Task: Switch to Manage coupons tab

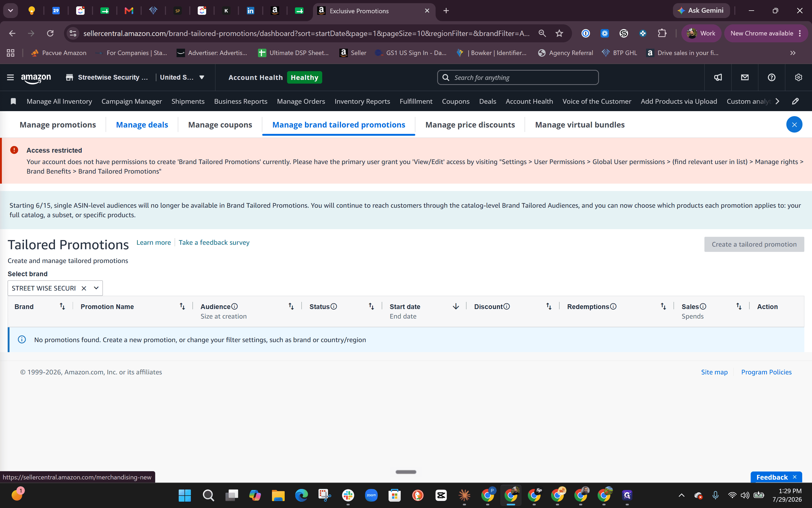Action: (x=220, y=125)
